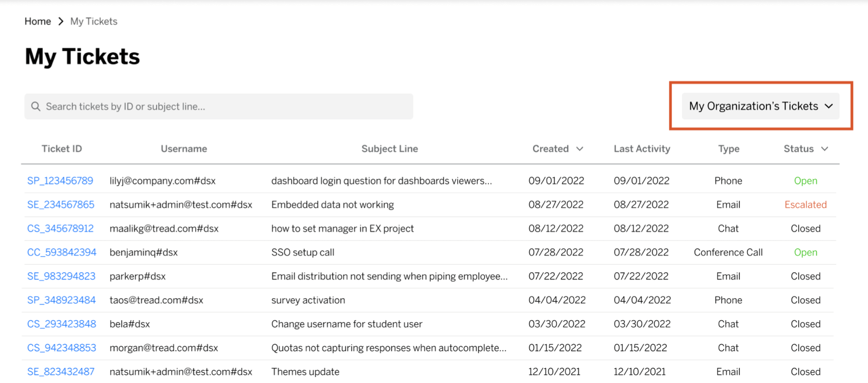Image resolution: width=868 pixels, height=383 pixels.
Task: Click created date 04/04/2022
Action: tap(557, 300)
